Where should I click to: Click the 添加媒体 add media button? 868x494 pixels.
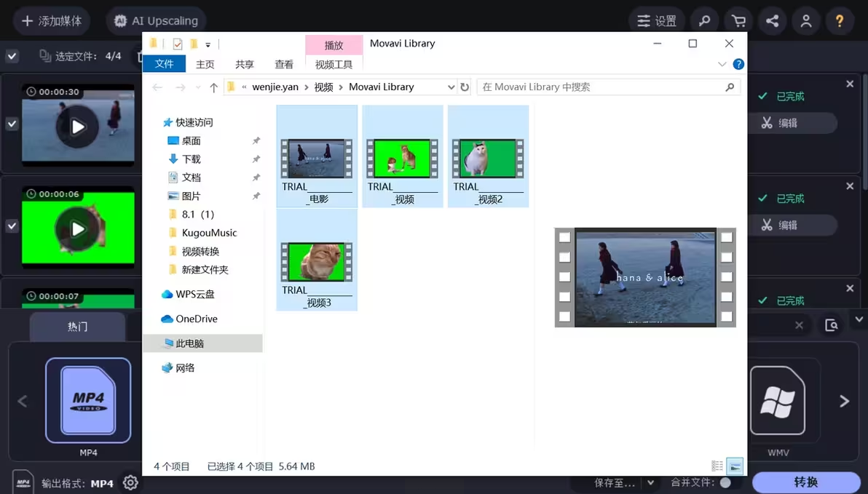(x=52, y=21)
